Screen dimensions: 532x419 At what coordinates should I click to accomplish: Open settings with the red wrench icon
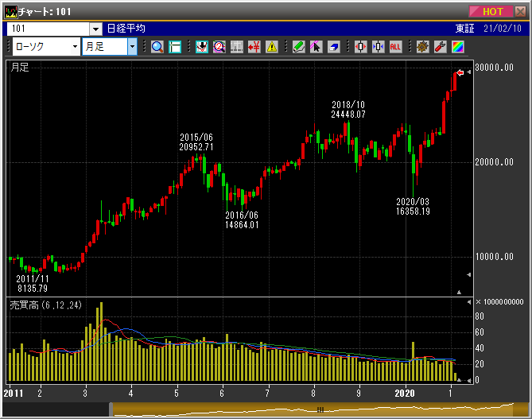click(x=440, y=47)
